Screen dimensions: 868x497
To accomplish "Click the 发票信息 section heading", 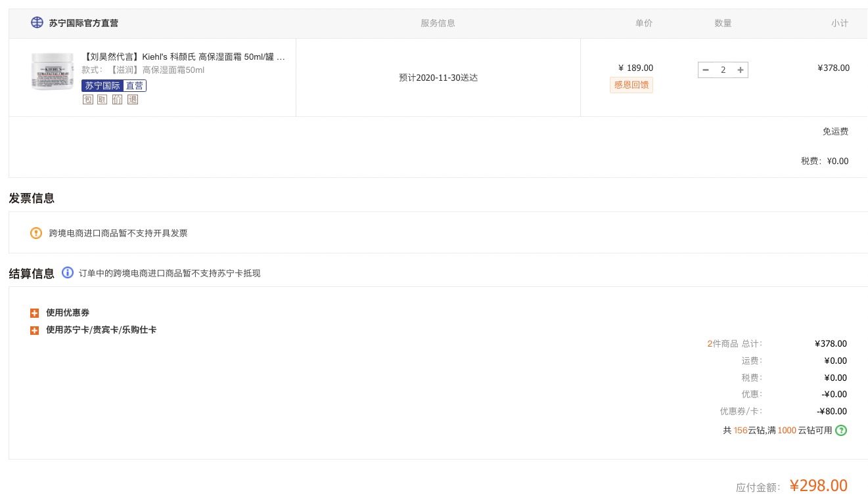I will pyautogui.click(x=32, y=198).
